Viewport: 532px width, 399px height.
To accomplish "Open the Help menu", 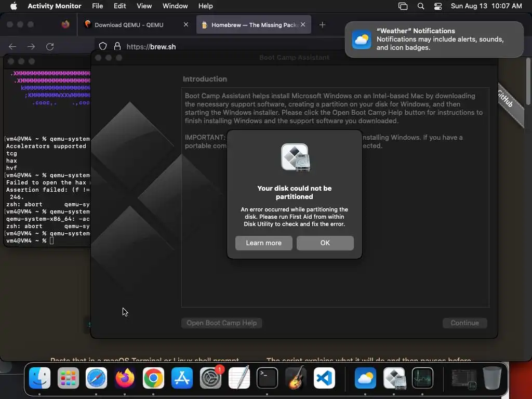I will 205,6.
